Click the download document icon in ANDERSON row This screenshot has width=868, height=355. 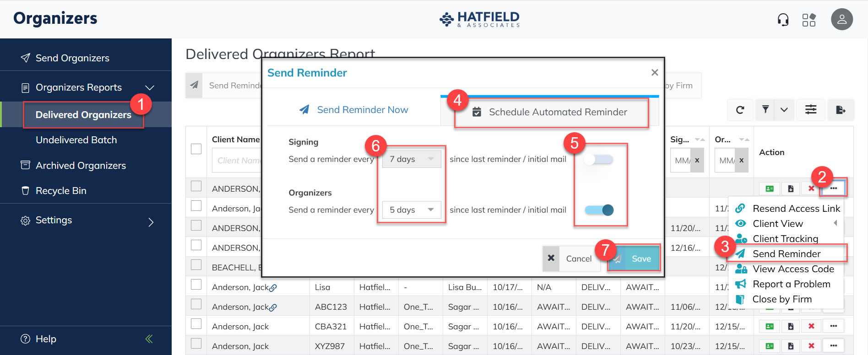(x=791, y=188)
